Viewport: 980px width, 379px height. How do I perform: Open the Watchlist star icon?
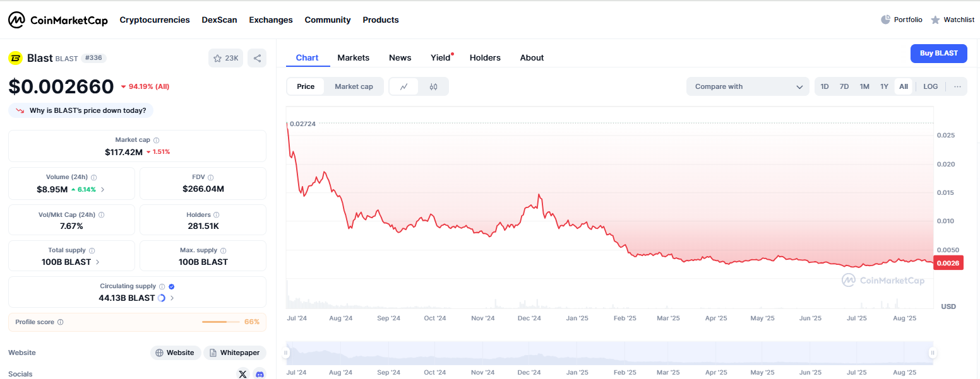pyautogui.click(x=935, y=20)
